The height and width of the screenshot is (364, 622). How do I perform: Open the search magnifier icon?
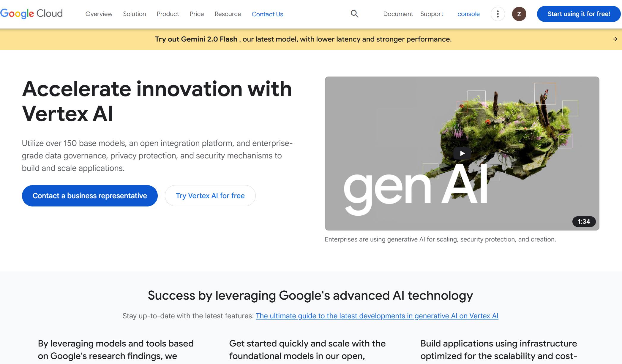coord(354,14)
